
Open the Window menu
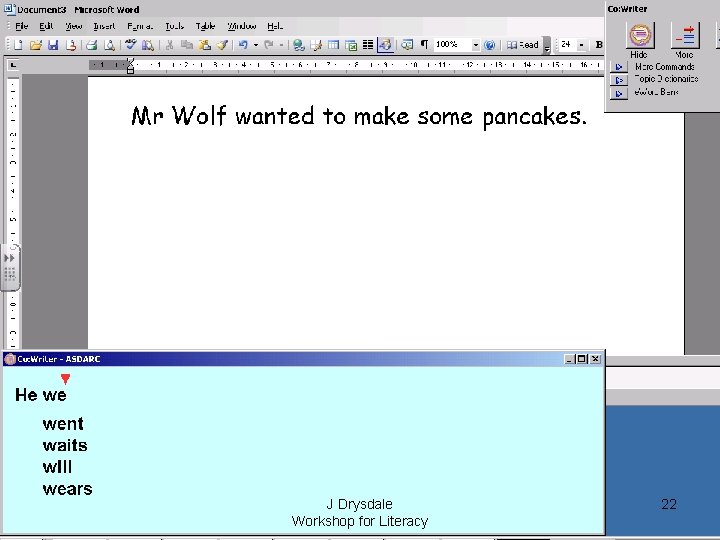[x=242, y=26]
